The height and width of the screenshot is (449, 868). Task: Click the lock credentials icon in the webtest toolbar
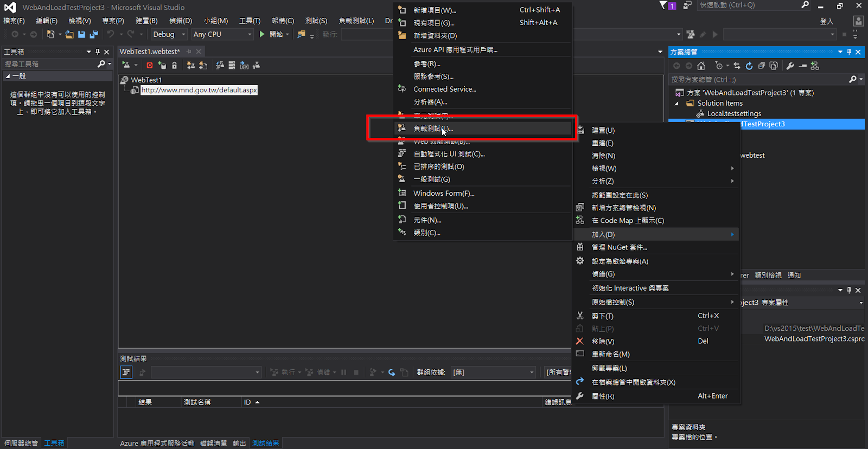(174, 65)
